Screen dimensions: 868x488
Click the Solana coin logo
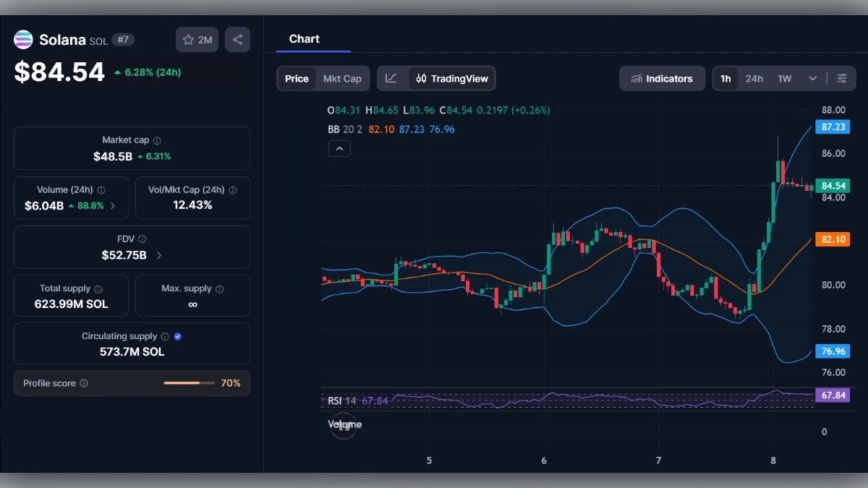tap(23, 40)
